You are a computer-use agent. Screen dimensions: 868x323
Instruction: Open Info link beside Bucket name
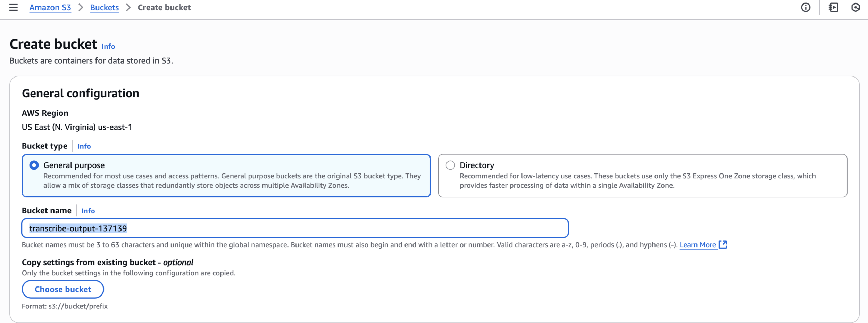pos(88,211)
